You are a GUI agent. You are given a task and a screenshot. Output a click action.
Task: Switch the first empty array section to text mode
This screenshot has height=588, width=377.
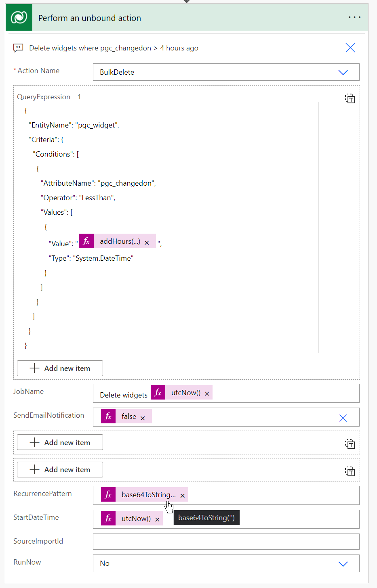point(350,444)
